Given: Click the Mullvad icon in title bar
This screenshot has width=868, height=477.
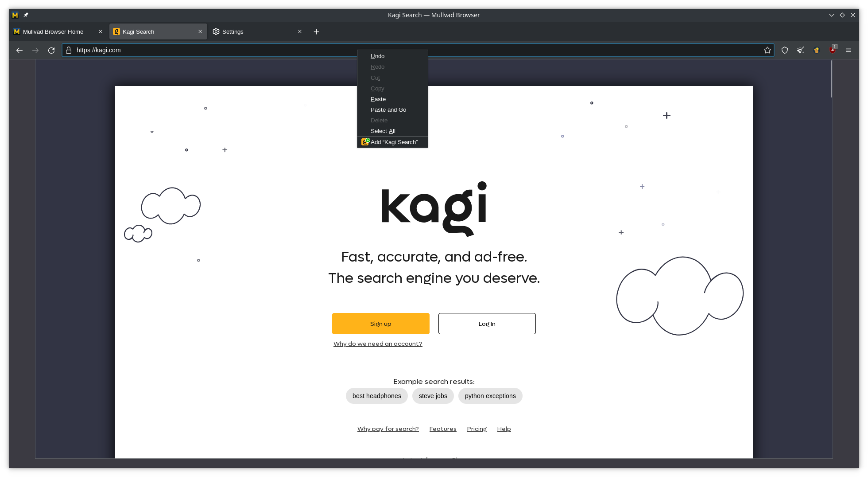Looking at the screenshot, I should pos(15,15).
